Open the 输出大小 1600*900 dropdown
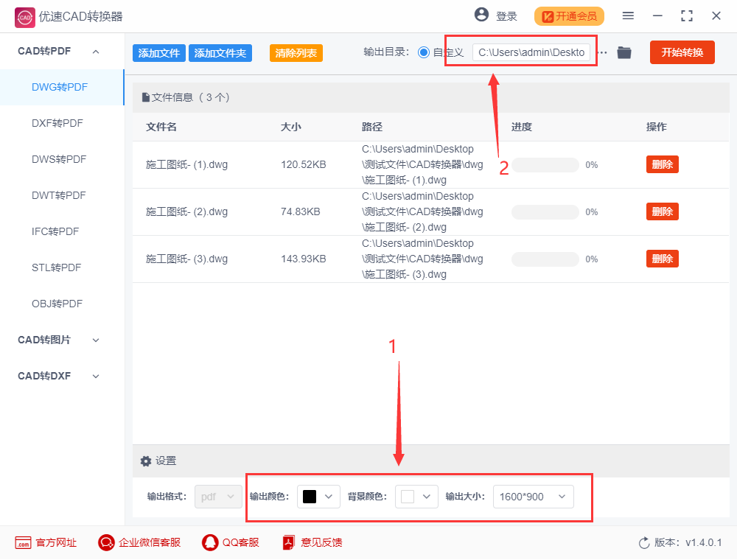This screenshot has width=737, height=560. (x=533, y=497)
